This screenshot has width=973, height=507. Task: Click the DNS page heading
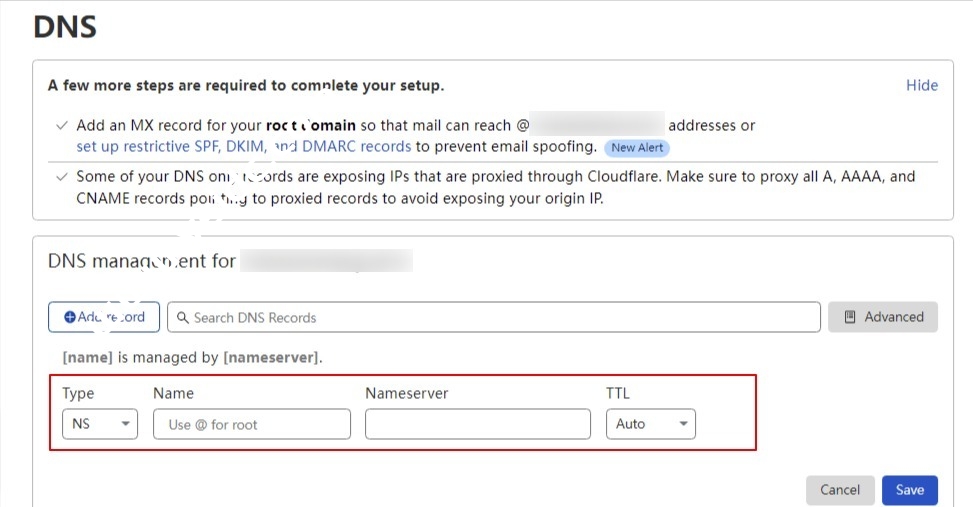coord(65,27)
